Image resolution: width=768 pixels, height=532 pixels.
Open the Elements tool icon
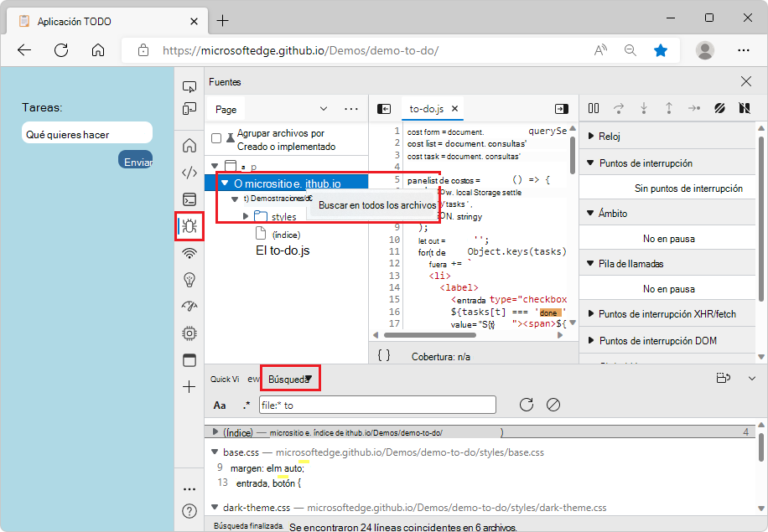pos(189,173)
